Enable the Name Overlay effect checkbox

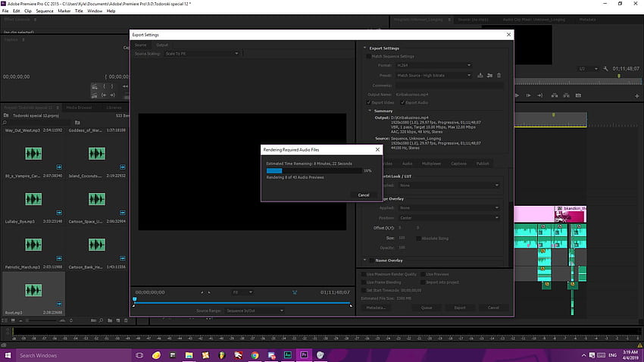pos(372,261)
